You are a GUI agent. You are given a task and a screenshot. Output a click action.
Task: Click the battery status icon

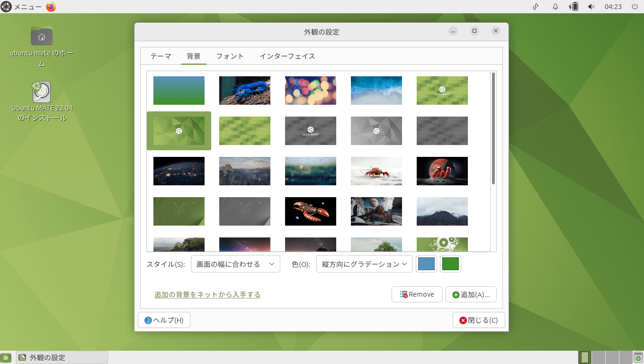pos(574,7)
